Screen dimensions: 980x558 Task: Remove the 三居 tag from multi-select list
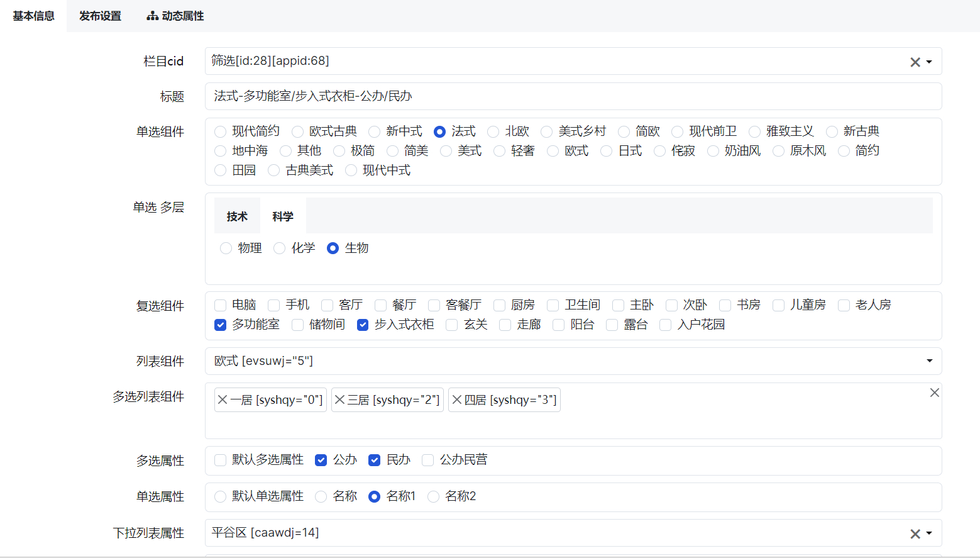(339, 400)
